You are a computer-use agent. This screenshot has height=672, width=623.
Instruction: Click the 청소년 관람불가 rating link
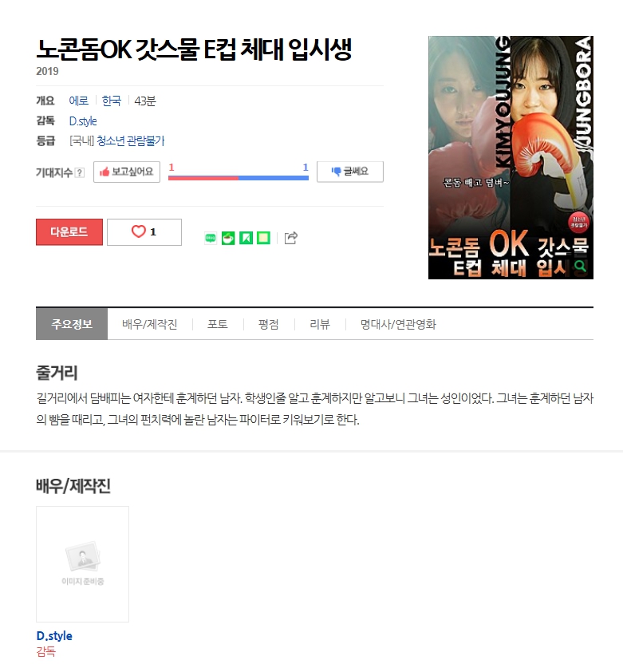coord(131,140)
